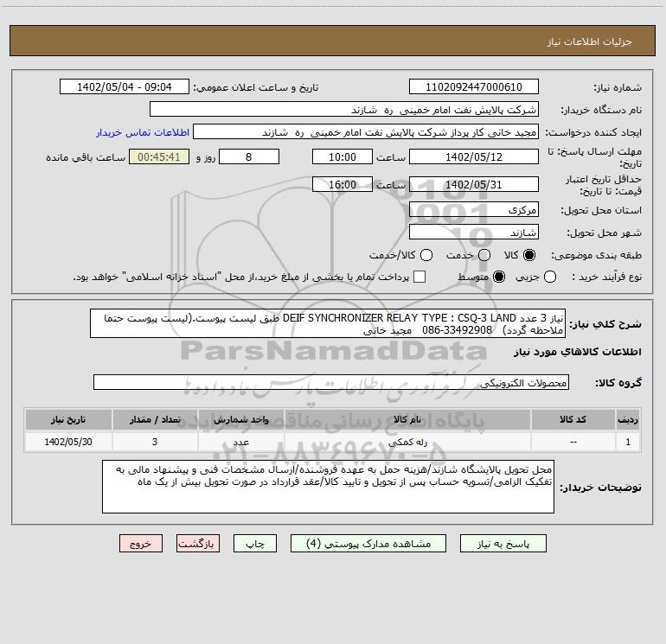The width and height of the screenshot is (666, 644).
Task: Click the buyer organization name field
Action: tap(344, 109)
